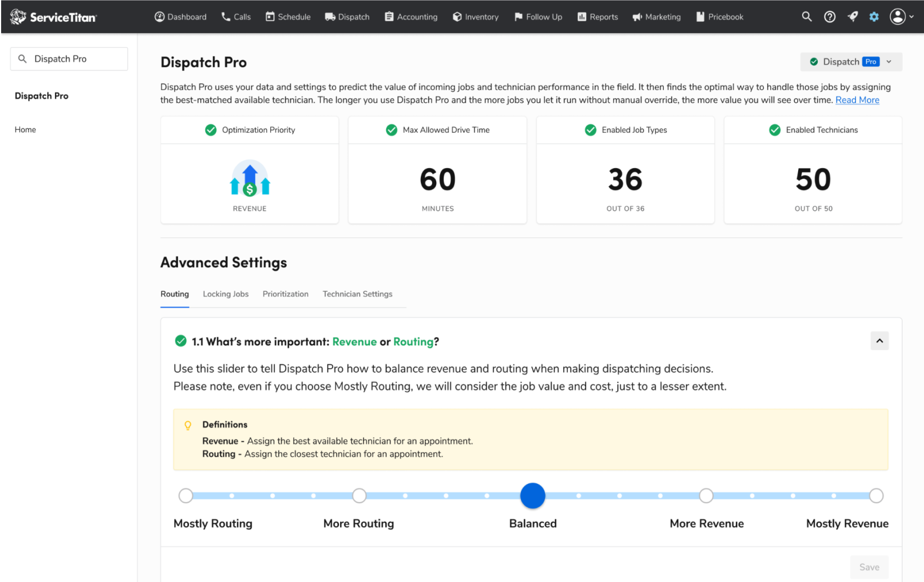Click the green check next to question 1.1
Image resolution: width=924 pixels, height=582 pixels.
coord(180,341)
